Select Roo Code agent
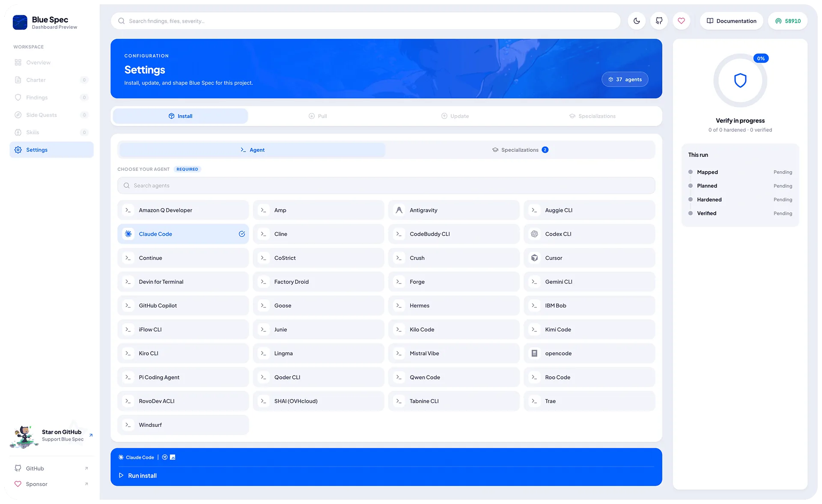 click(590, 377)
